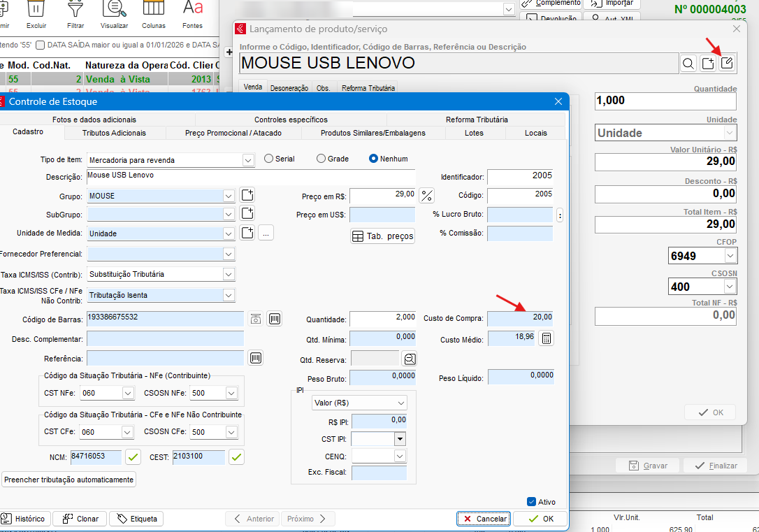Select the Serial radio option
Screen dimensions: 759x532
pos(268,159)
